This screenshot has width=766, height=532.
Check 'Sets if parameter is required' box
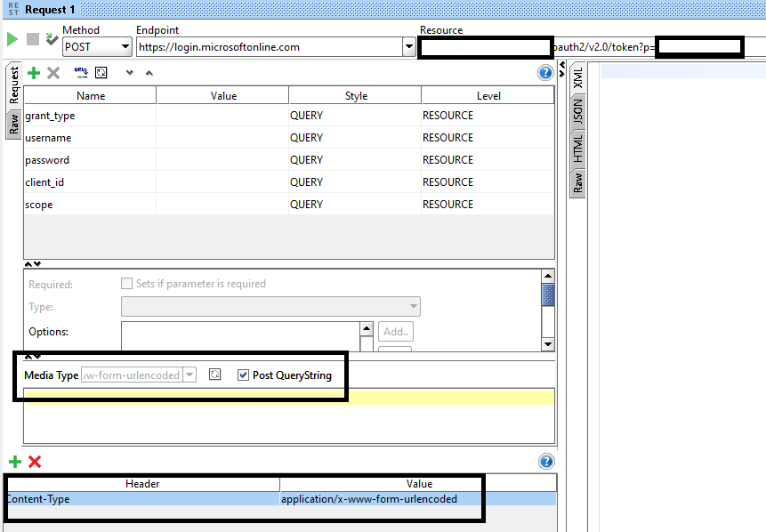tap(127, 284)
